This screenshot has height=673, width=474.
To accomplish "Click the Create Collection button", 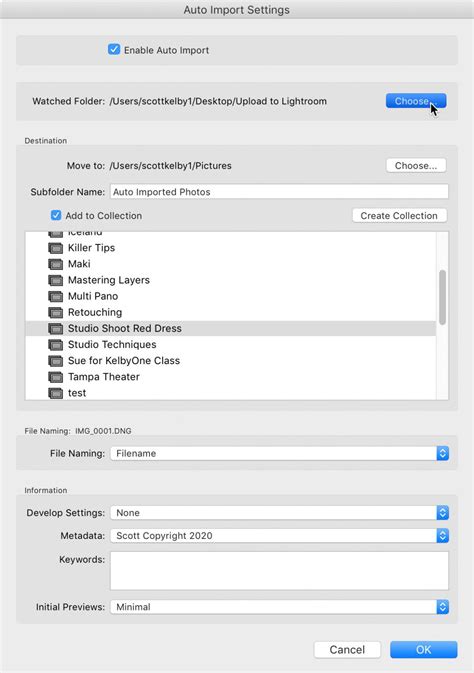I will click(399, 215).
